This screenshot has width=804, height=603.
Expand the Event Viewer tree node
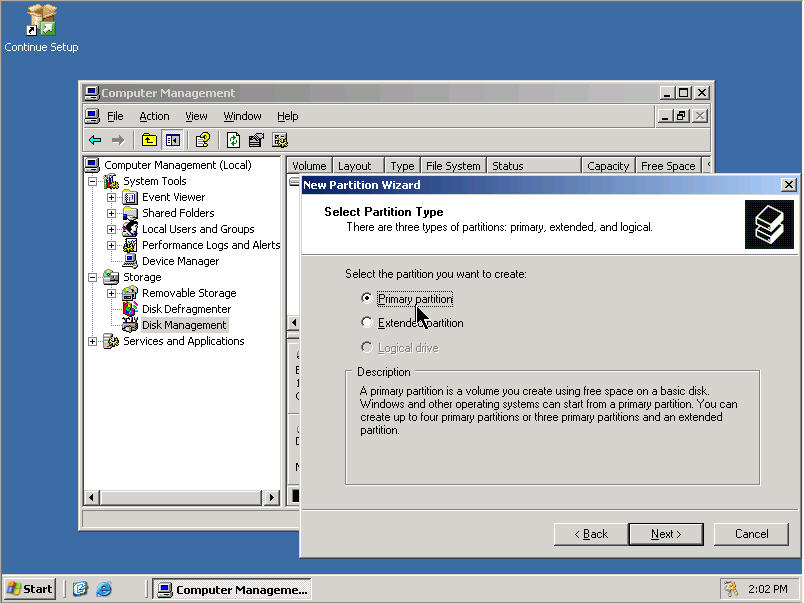tap(111, 197)
